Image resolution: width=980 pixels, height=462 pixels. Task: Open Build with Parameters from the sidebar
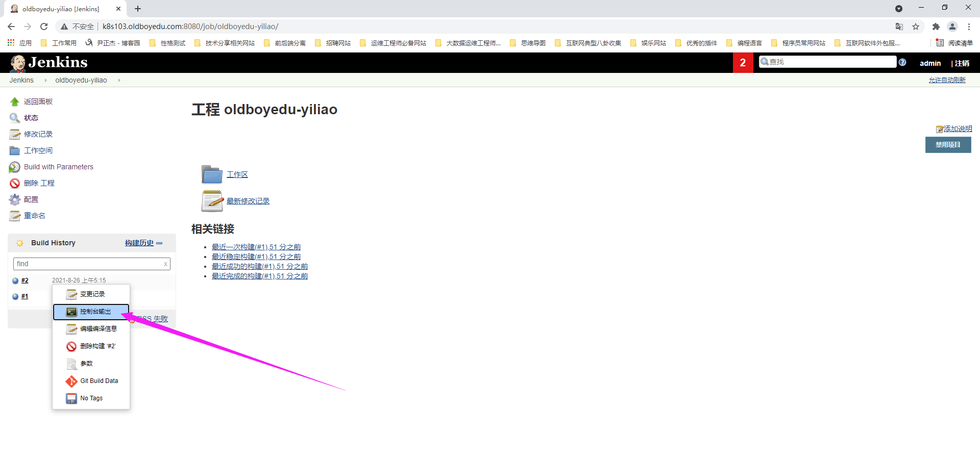[58, 167]
